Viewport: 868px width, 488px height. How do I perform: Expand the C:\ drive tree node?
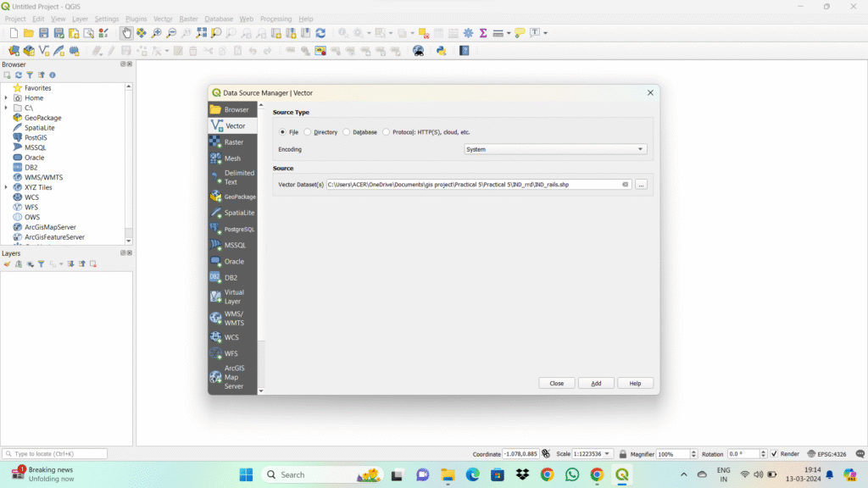[6, 108]
